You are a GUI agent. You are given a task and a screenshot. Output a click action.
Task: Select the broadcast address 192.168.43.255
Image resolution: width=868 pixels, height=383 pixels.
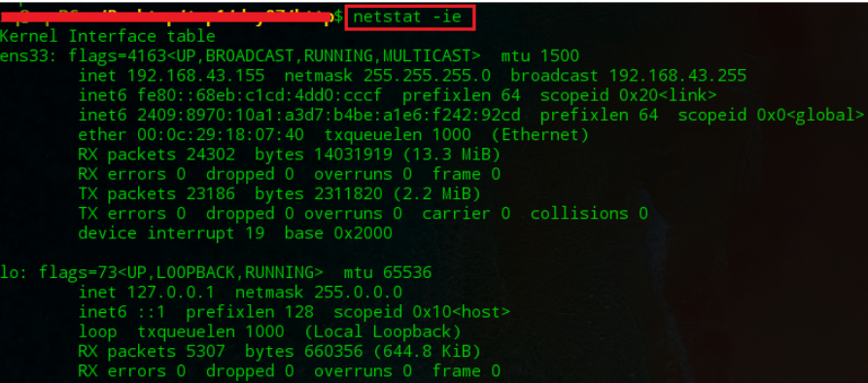[x=677, y=76]
